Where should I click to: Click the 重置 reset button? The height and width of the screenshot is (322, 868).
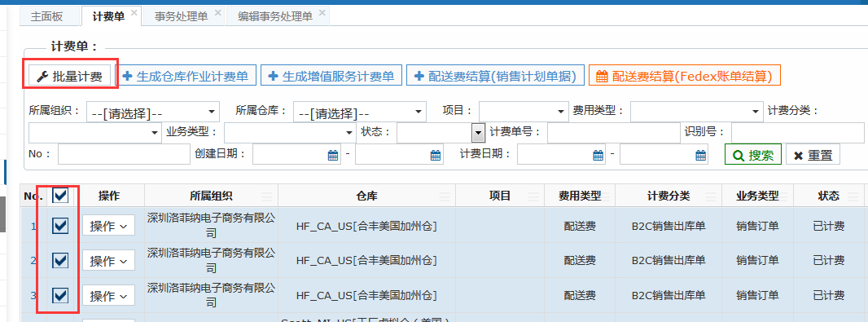[813, 155]
